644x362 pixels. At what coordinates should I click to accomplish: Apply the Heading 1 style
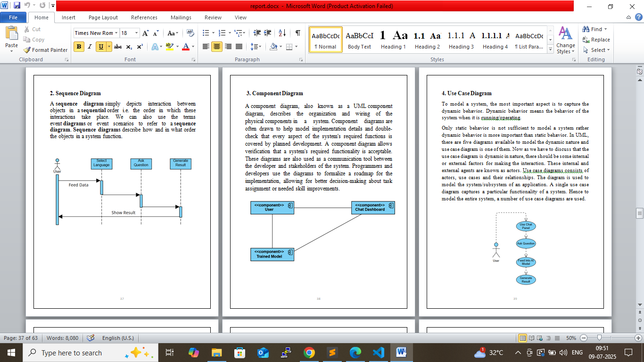pyautogui.click(x=394, y=40)
